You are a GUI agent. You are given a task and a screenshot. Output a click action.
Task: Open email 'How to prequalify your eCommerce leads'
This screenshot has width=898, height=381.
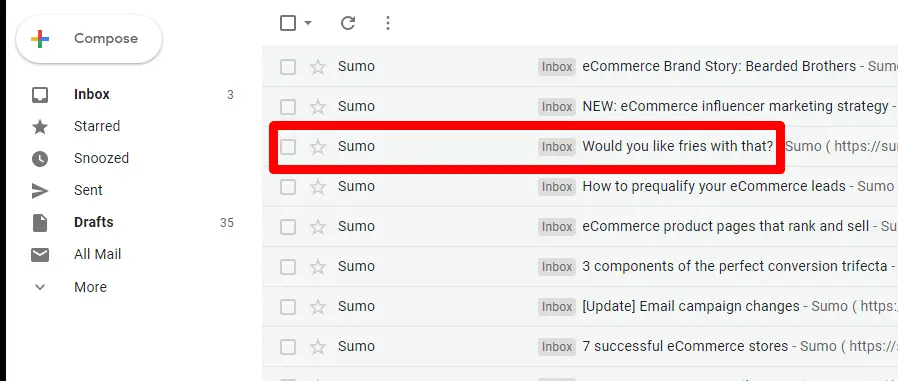coord(714,187)
